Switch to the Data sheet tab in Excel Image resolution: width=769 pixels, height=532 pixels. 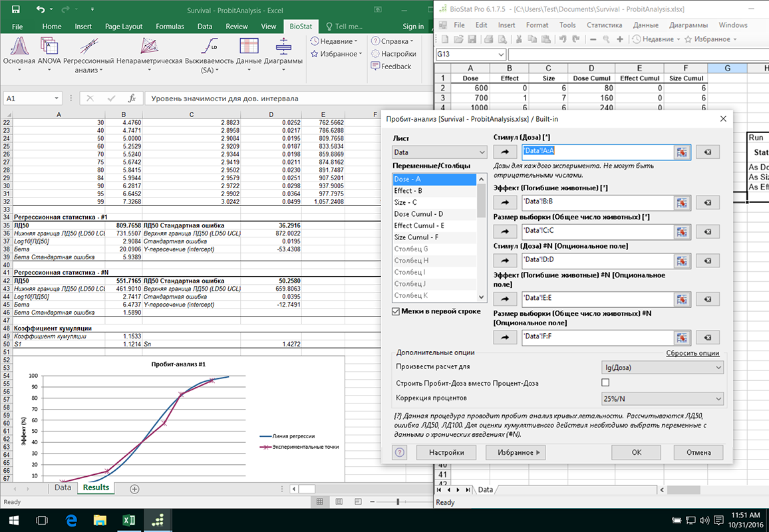tap(63, 488)
